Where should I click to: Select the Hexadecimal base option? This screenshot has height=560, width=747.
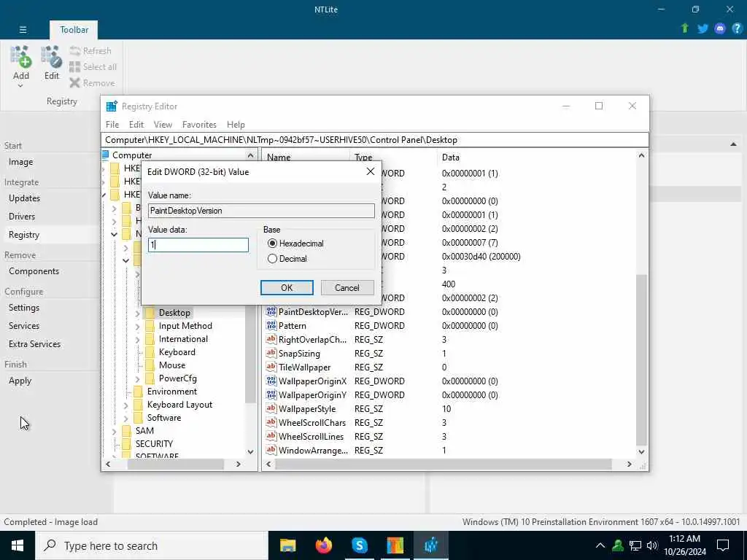coord(273,244)
